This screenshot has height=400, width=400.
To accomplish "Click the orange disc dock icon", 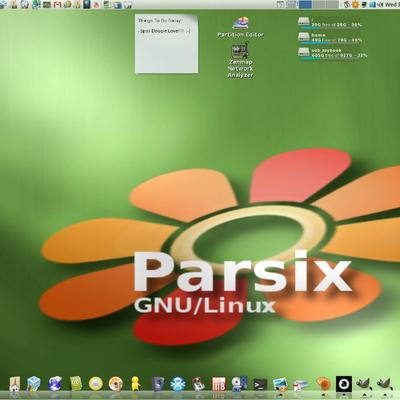I will click(x=116, y=384).
